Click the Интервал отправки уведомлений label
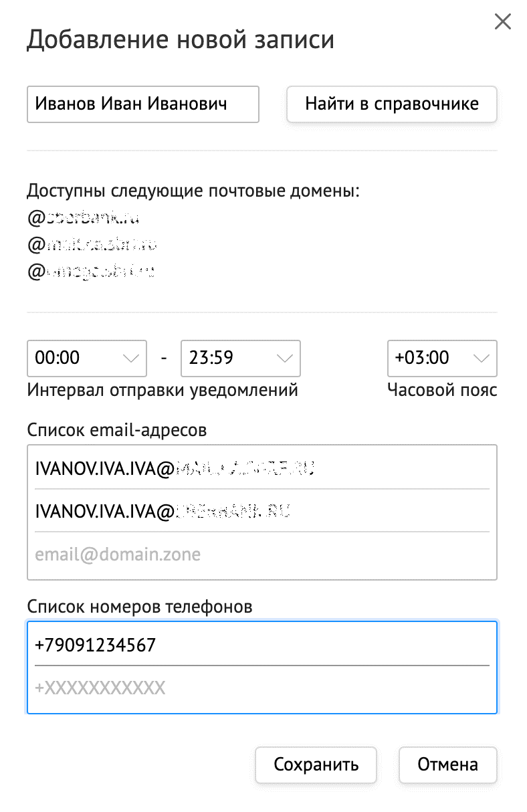The width and height of the screenshot is (527, 812). (163, 390)
